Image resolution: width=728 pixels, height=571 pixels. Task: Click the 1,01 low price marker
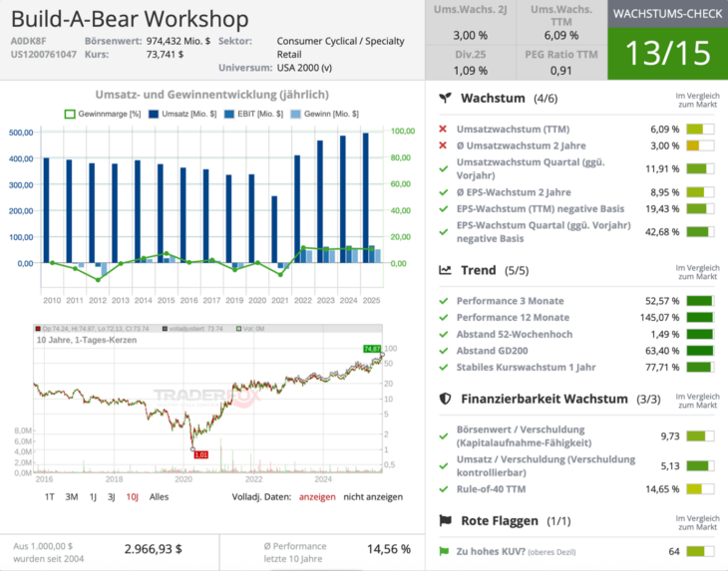[x=201, y=454]
